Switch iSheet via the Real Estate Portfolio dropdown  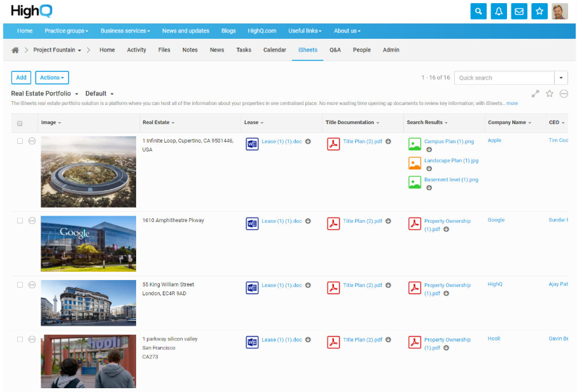click(45, 94)
